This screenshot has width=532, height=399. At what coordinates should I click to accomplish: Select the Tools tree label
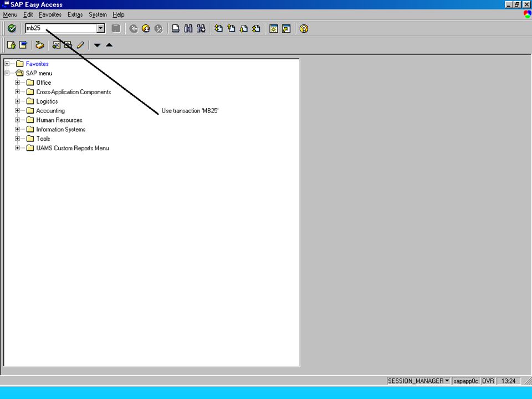point(43,139)
